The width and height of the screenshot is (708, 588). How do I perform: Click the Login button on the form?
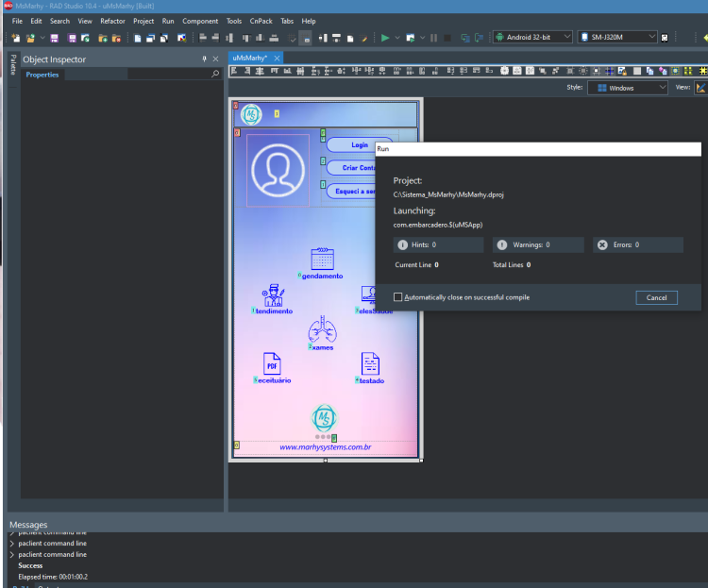pos(360,145)
